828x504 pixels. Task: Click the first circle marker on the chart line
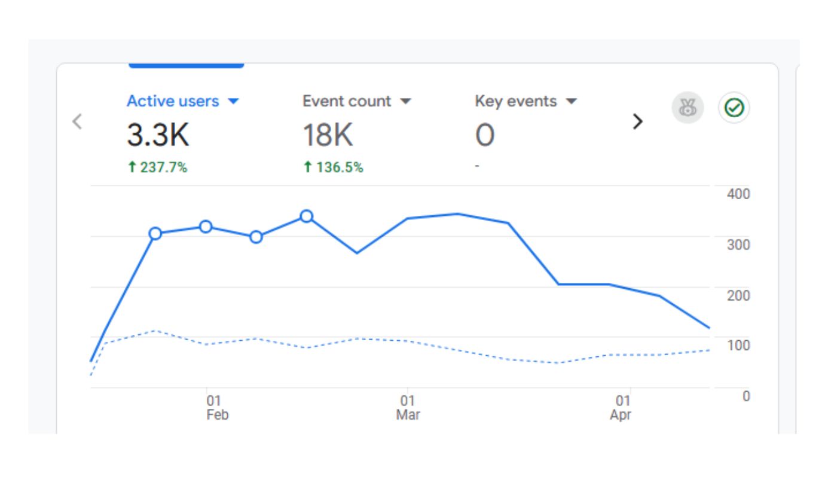(x=155, y=234)
